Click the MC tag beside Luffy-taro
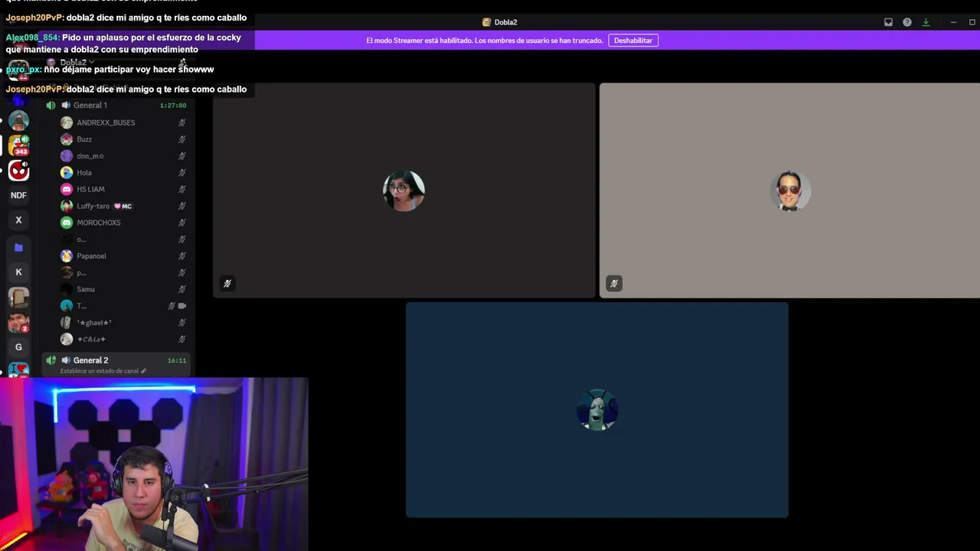 coord(122,206)
